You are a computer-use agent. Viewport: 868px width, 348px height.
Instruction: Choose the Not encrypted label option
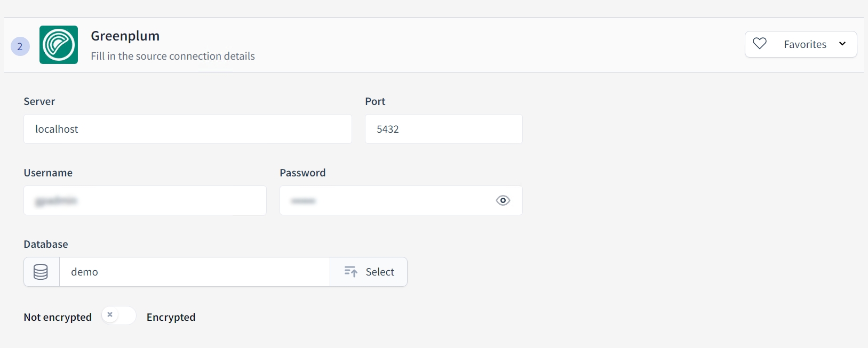coord(58,317)
